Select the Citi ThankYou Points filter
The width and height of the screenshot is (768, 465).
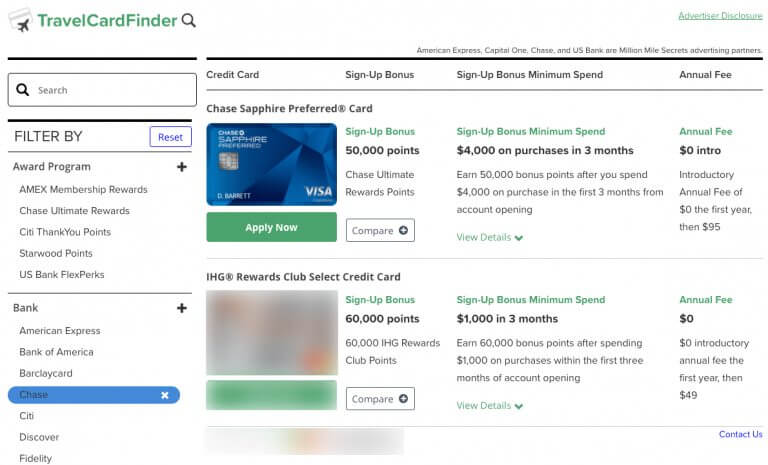tap(65, 232)
